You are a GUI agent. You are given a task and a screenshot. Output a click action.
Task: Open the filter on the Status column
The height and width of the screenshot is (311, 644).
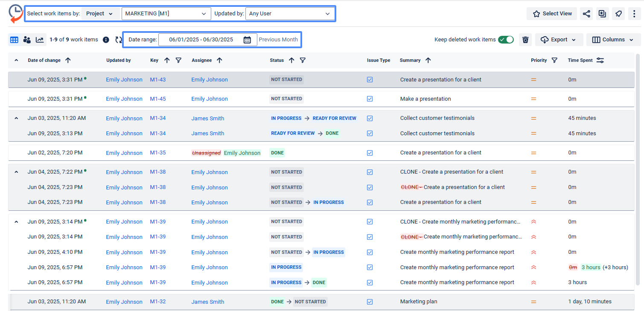click(x=303, y=60)
